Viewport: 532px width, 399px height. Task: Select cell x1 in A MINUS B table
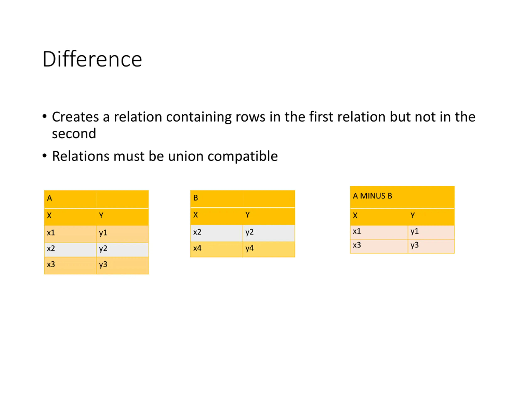379,232
